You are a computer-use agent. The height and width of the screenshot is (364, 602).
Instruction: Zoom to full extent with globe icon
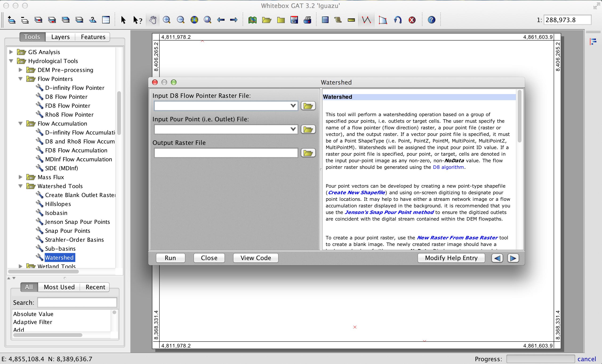[194, 20]
